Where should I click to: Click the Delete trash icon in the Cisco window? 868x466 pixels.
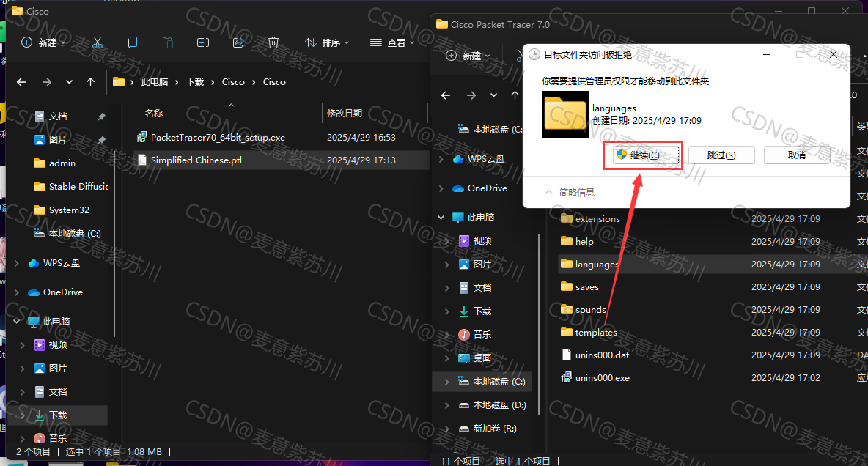click(x=273, y=42)
